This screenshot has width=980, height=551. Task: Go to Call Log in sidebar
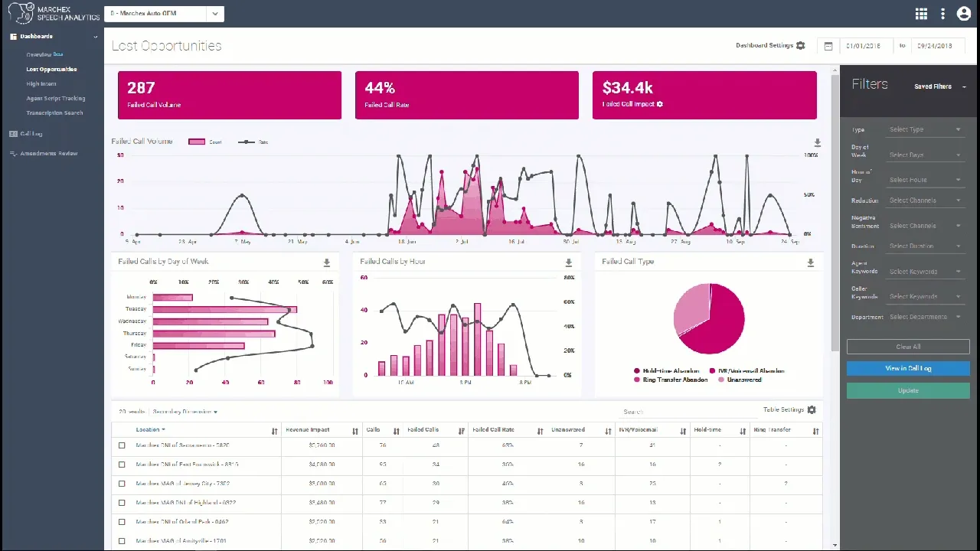31,134
